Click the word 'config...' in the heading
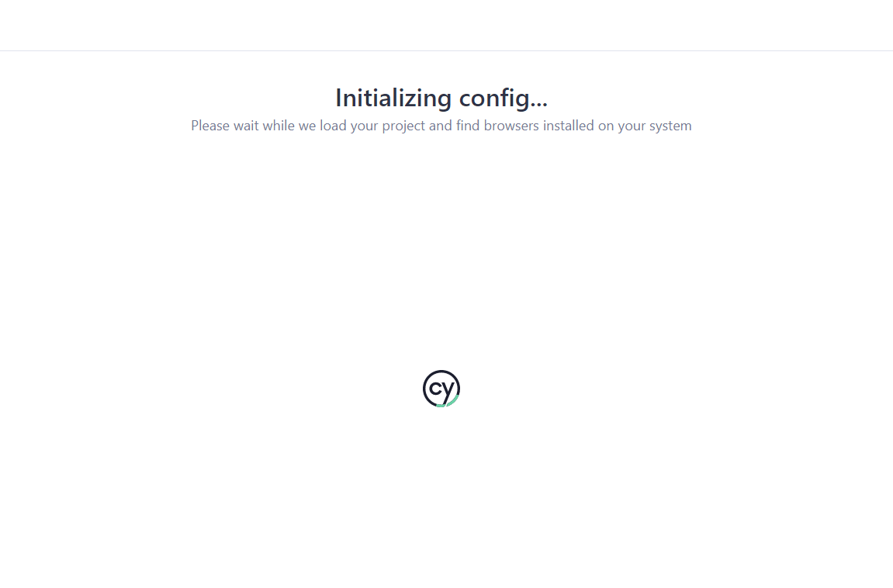The image size is (893, 588). pos(504,99)
